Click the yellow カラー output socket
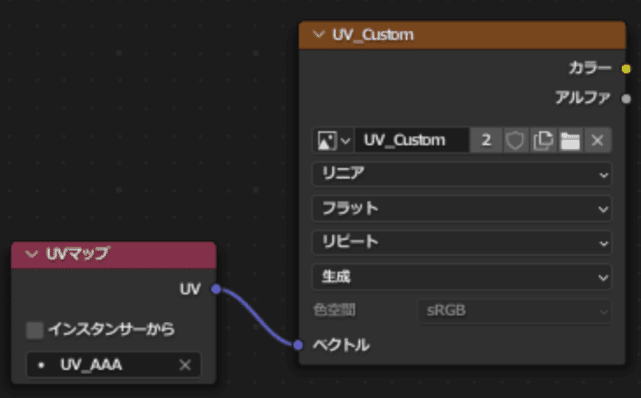Image resolution: width=641 pixels, height=398 pixels. tap(626, 69)
